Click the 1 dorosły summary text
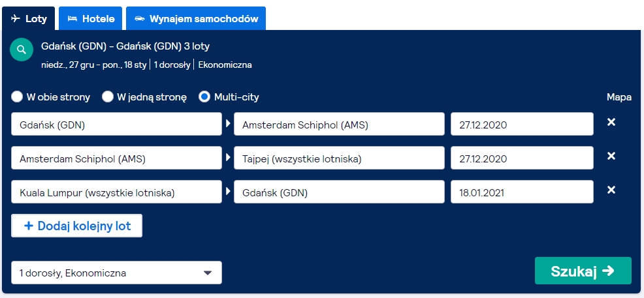644x298 pixels. pos(172,65)
